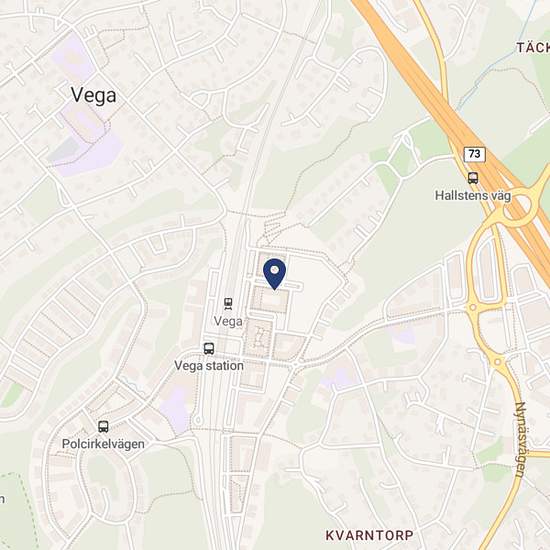The height and width of the screenshot is (550, 550).
Task: Select the small roundabout on Nynäsvägen
Action: tap(497, 362)
